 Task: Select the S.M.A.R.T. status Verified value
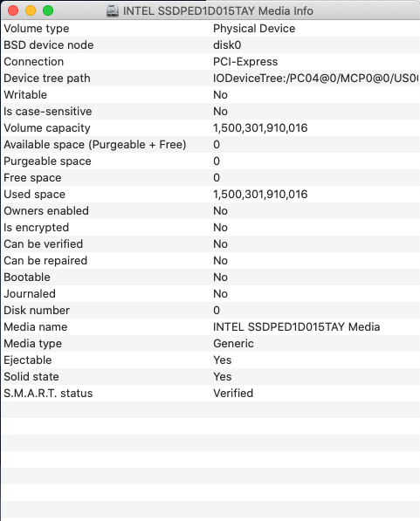(233, 394)
